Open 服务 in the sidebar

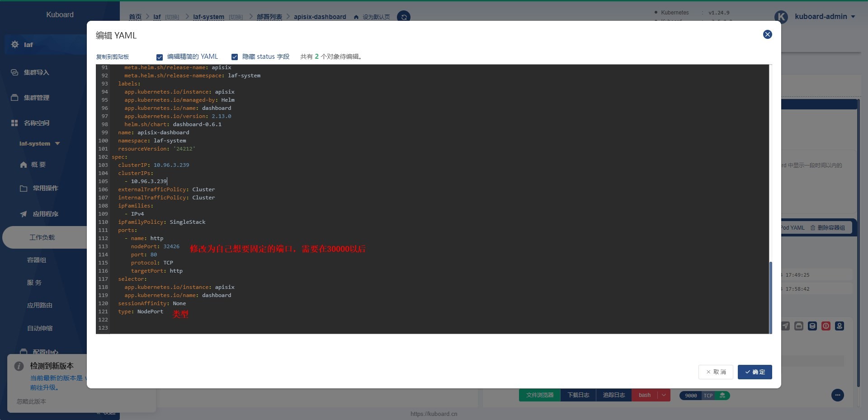(x=34, y=283)
